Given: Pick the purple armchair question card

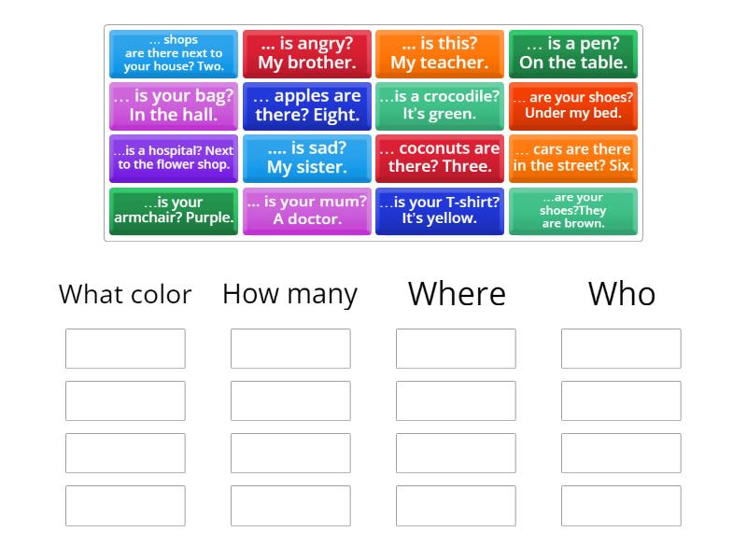Looking at the screenshot, I should coord(173,211).
